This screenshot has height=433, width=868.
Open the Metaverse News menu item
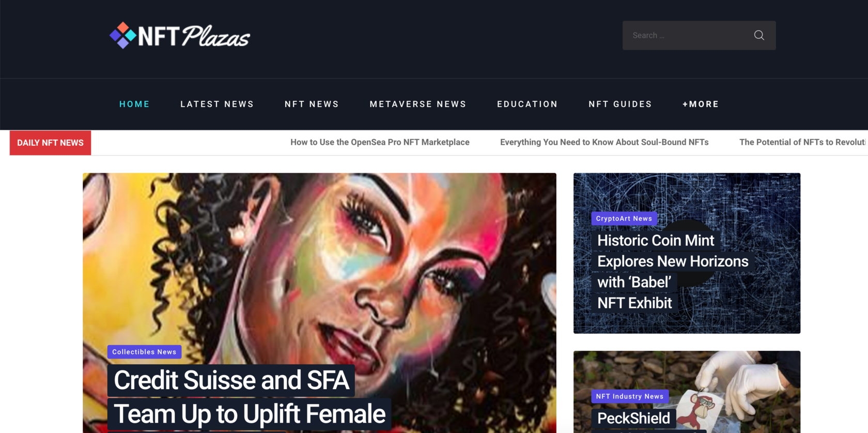click(x=418, y=104)
